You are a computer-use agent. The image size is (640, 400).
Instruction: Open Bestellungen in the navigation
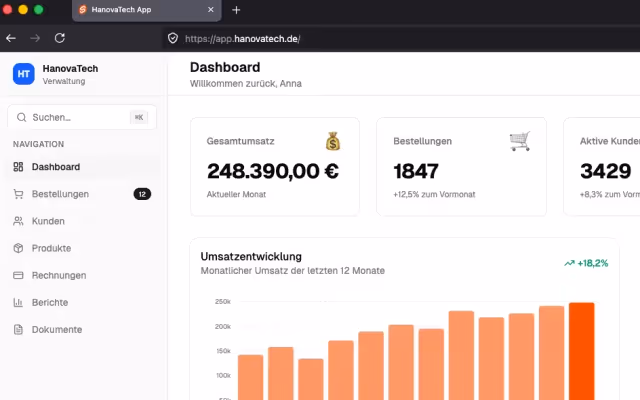coord(82,194)
